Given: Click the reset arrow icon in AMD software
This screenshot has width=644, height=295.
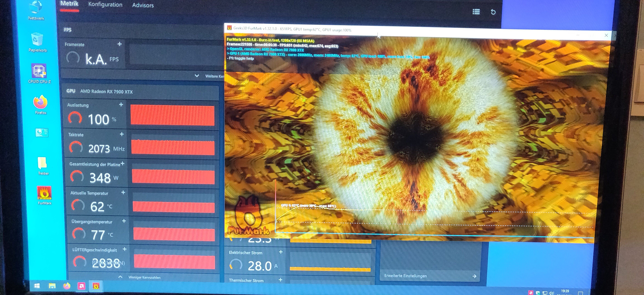Looking at the screenshot, I should [x=493, y=12].
